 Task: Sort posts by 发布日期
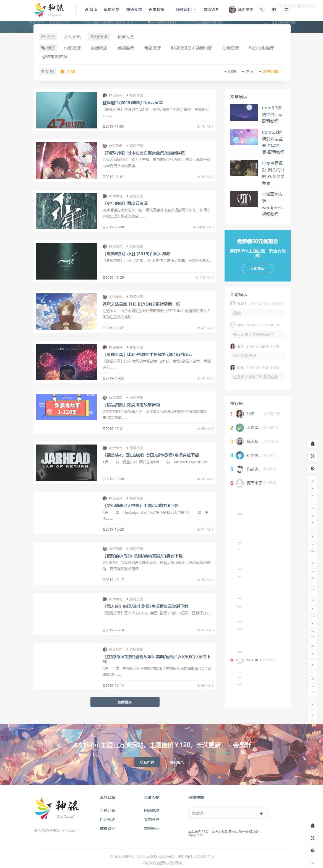point(269,71)
